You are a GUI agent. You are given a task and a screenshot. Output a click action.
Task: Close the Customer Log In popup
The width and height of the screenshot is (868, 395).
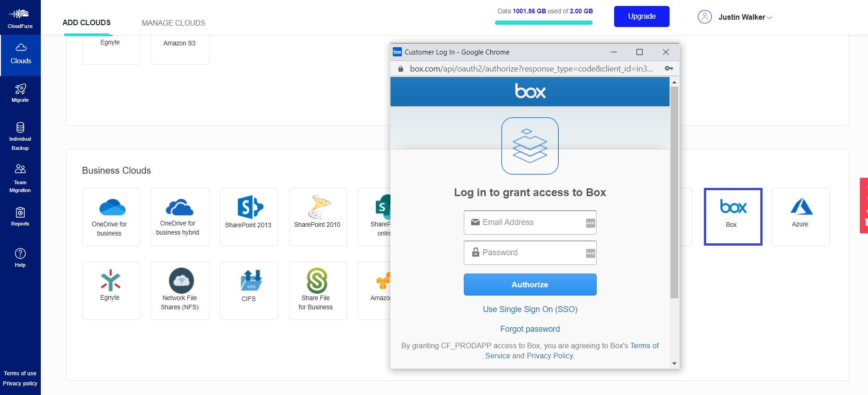click(x=666, y=52)
